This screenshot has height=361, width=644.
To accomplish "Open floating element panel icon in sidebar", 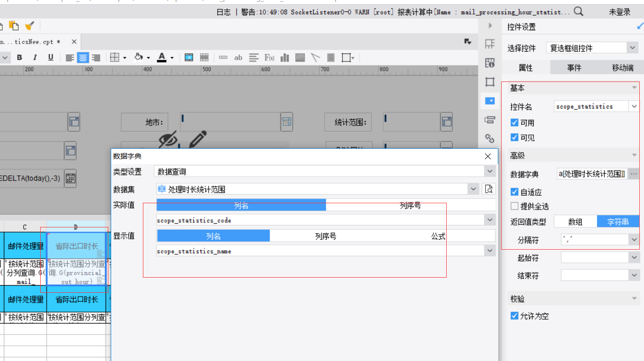I will coord(490,82).
